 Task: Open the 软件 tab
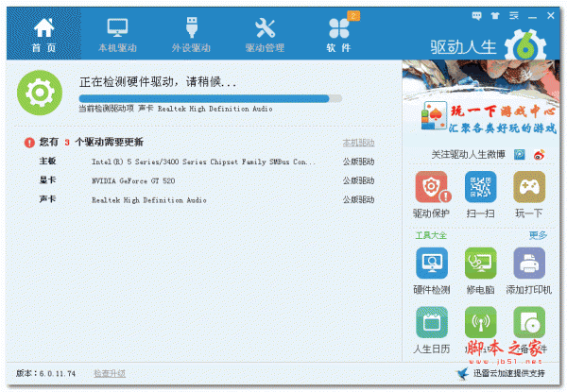pyautogui.click(x=338, y=35)
